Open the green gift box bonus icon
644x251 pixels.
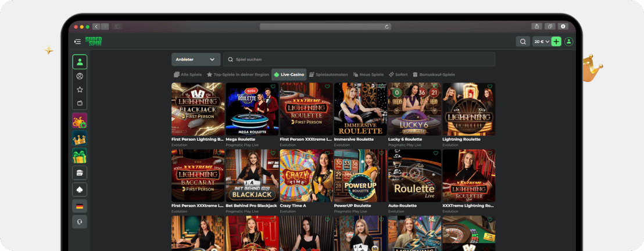tap(80, 156)
